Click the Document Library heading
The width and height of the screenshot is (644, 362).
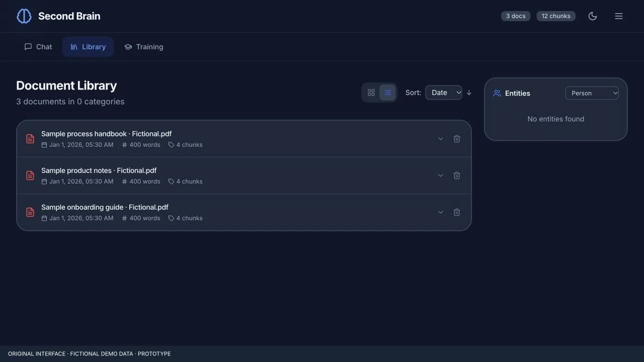[66, 85]
